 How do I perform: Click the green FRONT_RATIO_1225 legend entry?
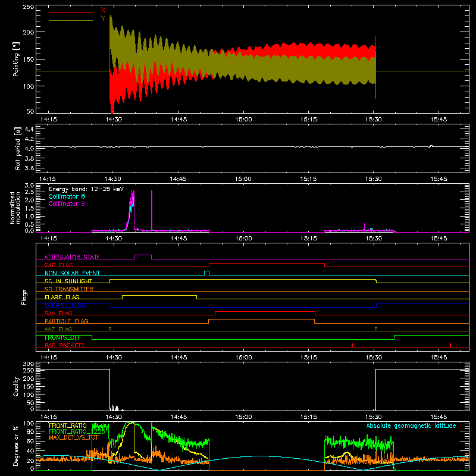coord(77,431)
